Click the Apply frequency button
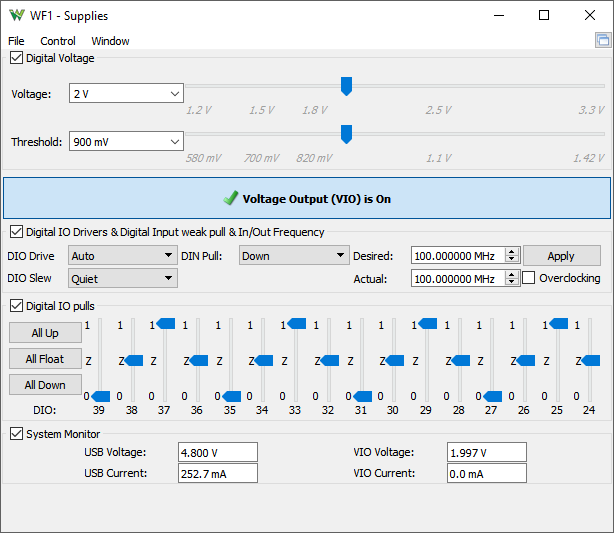Screen dimensions: 614x533 tap(562, 256)
